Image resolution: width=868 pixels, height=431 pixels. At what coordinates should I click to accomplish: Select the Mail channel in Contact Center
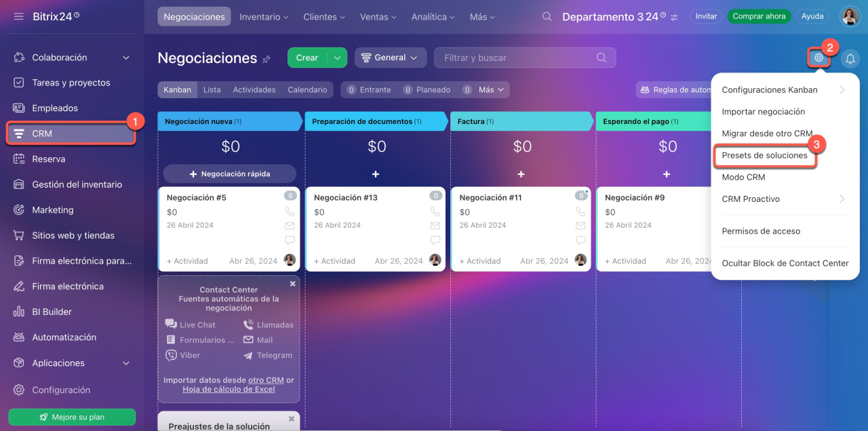(x=258, y=340)
